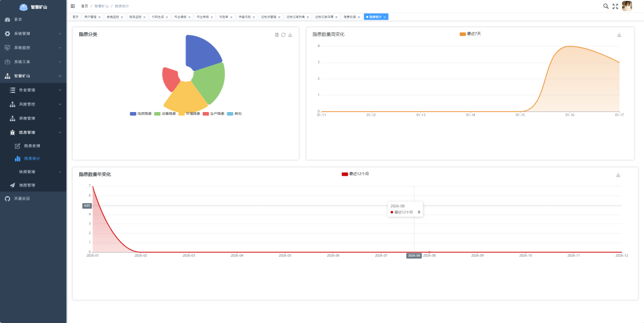Click the gear icon beside 系统管理

click(x=7, y=33)
